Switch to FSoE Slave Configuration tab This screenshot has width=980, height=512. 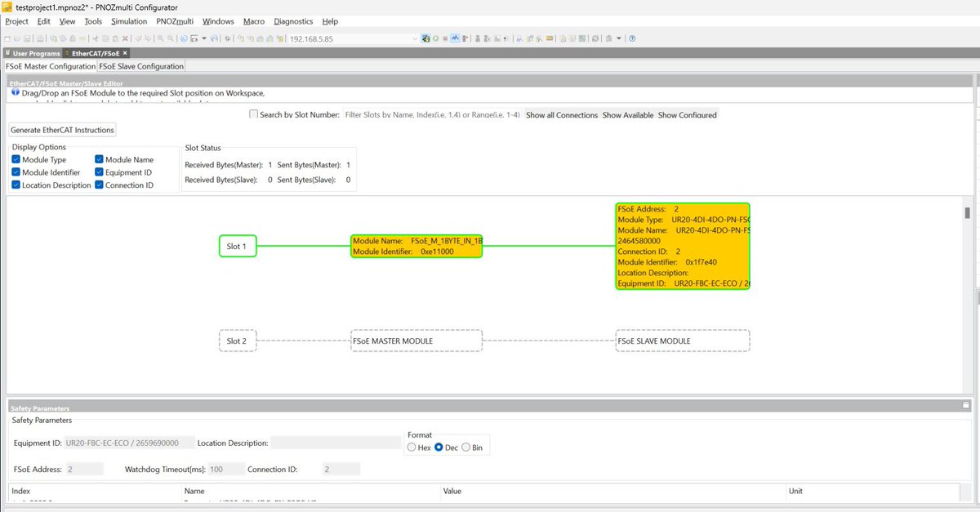click(141, 66)
